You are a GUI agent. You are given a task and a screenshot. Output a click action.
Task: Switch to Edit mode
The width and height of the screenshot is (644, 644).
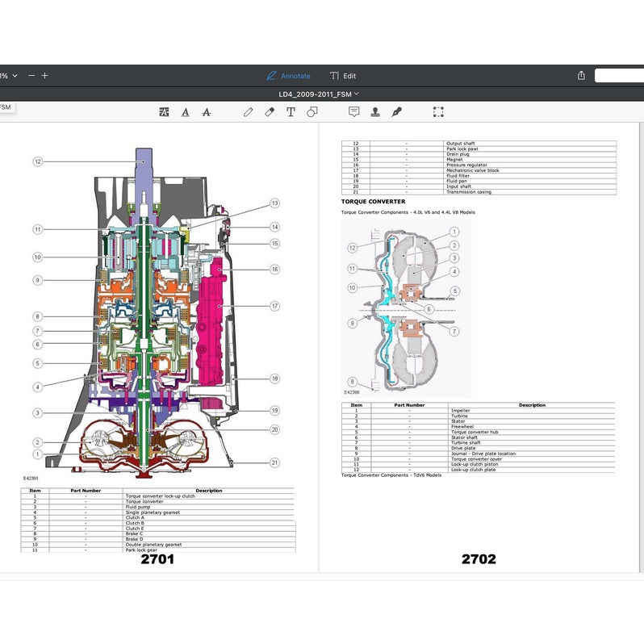(x=343, y=76)
